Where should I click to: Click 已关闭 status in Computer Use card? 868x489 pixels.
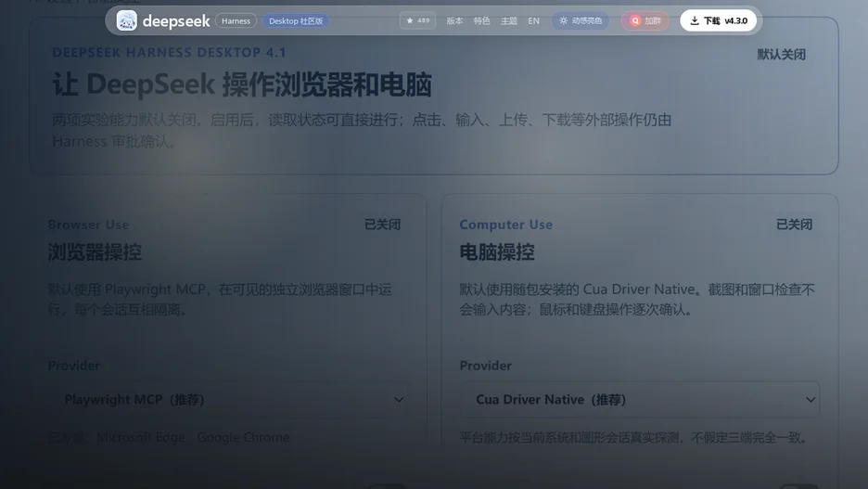[x=795, y=225]
